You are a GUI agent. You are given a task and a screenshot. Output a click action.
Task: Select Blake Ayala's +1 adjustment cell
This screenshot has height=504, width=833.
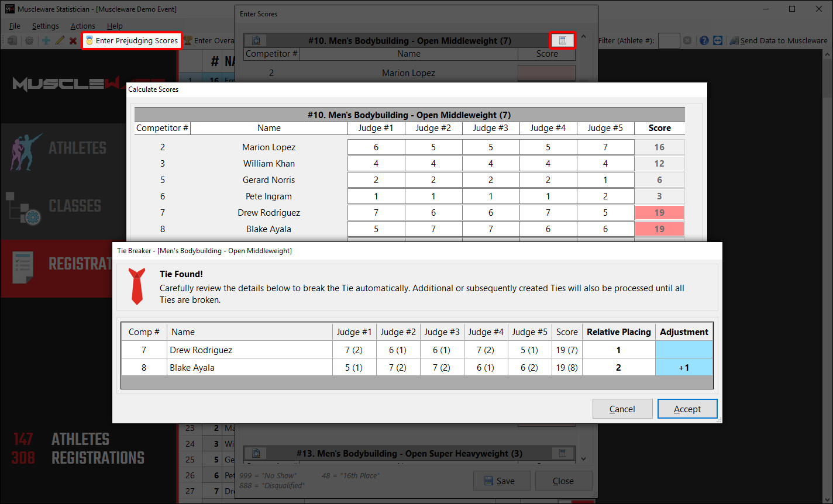pos(683,368)
